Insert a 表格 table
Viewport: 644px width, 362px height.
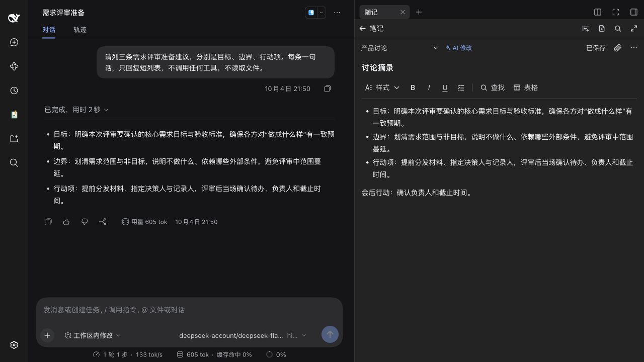point(526,87)
